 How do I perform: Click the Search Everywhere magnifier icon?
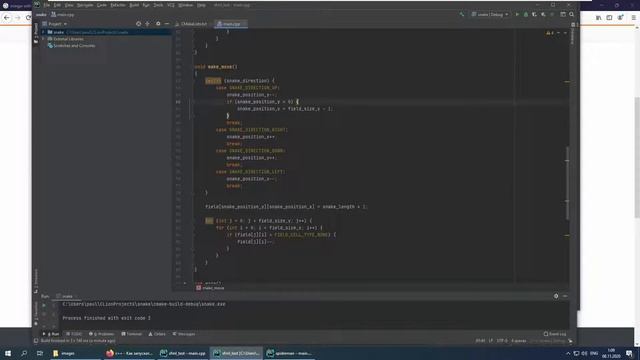point(571,14)
